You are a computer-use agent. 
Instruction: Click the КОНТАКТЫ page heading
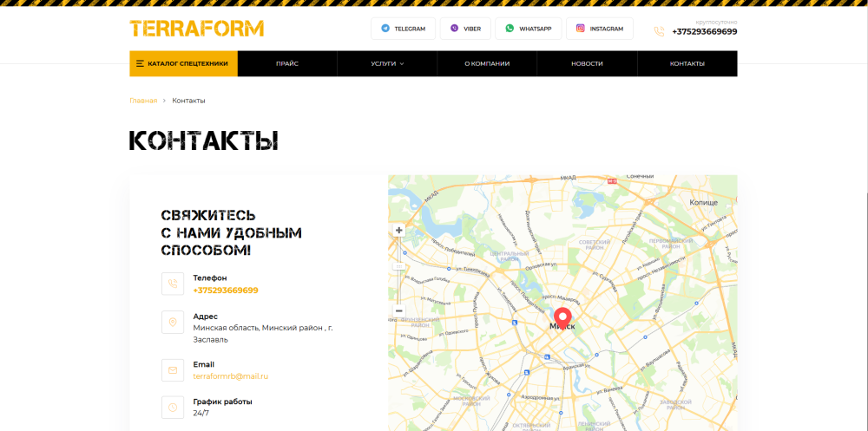pyautogui.click(x=204, y=141)
